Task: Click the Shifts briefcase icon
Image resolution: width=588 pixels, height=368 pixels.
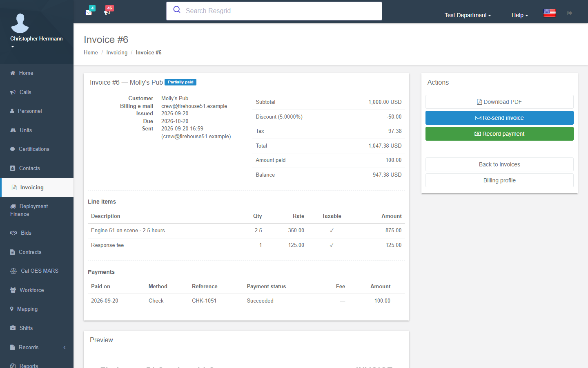Action: click(x=13, y=328)
